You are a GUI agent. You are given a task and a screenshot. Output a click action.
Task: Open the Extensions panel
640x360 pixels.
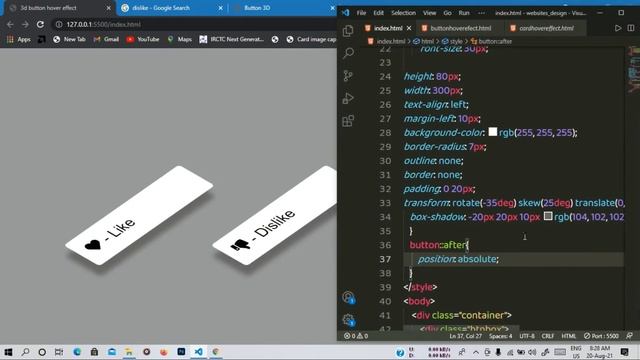348,121
